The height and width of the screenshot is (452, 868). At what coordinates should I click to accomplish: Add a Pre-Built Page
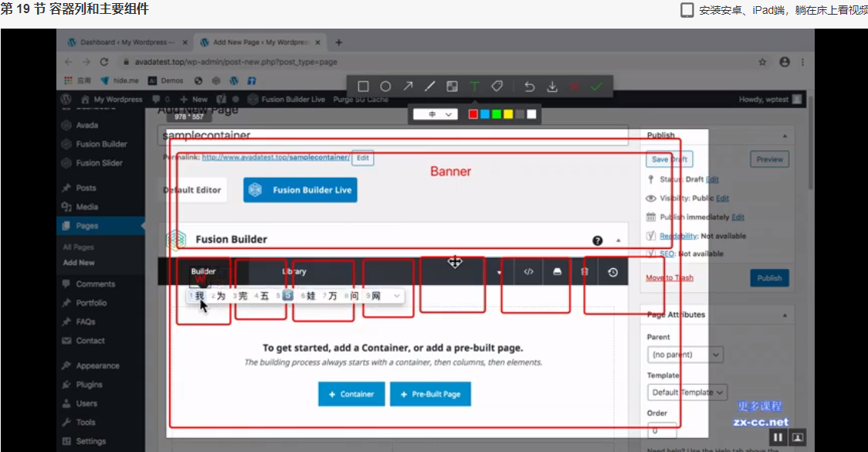[x=431, y=394]
